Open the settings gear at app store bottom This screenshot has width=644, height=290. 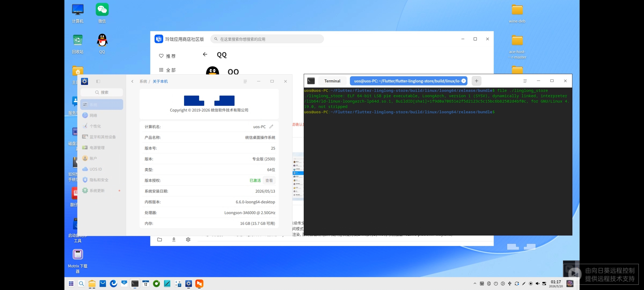coord(188,240)
